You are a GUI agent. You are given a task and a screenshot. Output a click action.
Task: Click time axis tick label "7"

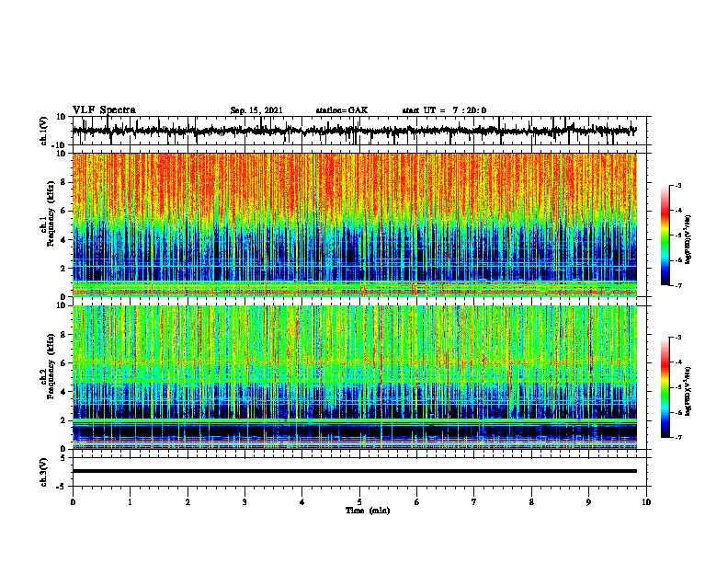[474, 502]
